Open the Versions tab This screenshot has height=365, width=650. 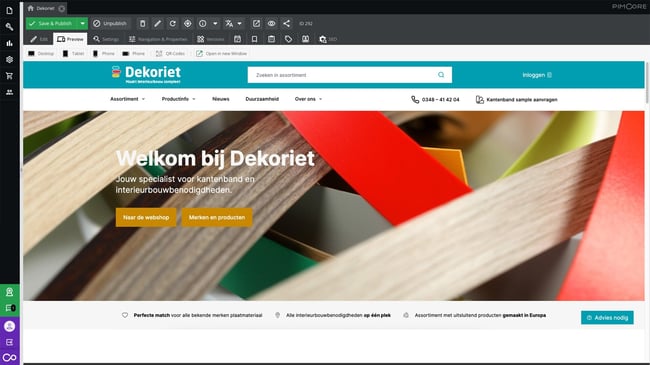coord(211,39)
